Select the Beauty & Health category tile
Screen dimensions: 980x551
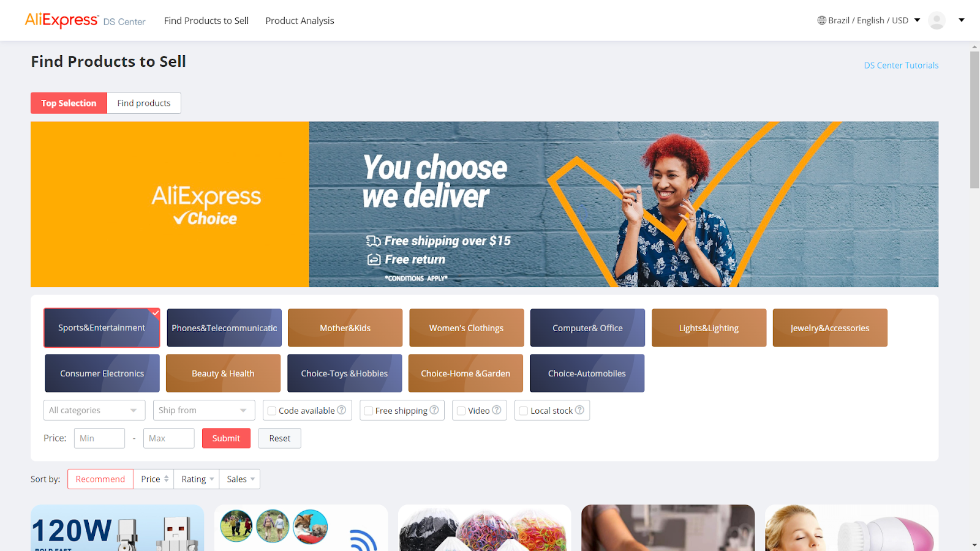[x=223, y=373]
